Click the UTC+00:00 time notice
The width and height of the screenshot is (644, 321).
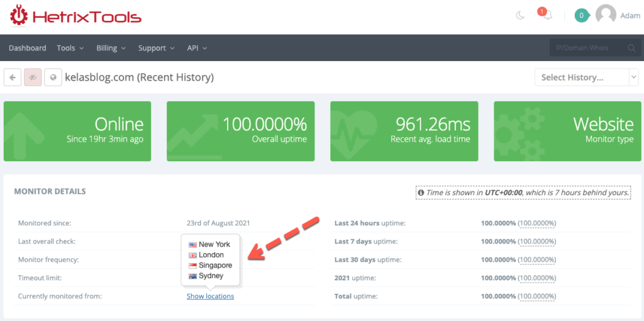click(x=523, y=193)
